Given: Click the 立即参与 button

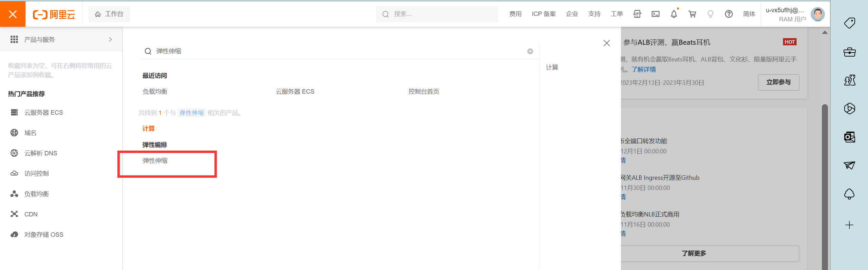Looking at the screenshot, I should (778, 82).
